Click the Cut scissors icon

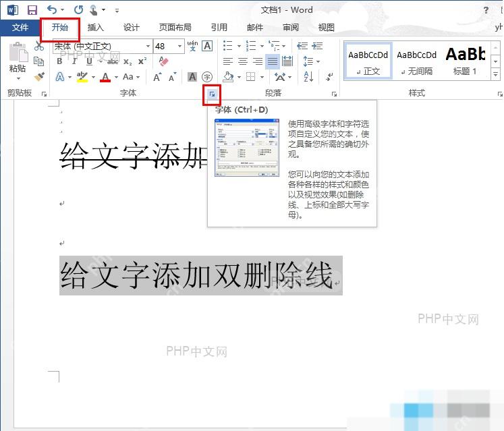[39, 46]
